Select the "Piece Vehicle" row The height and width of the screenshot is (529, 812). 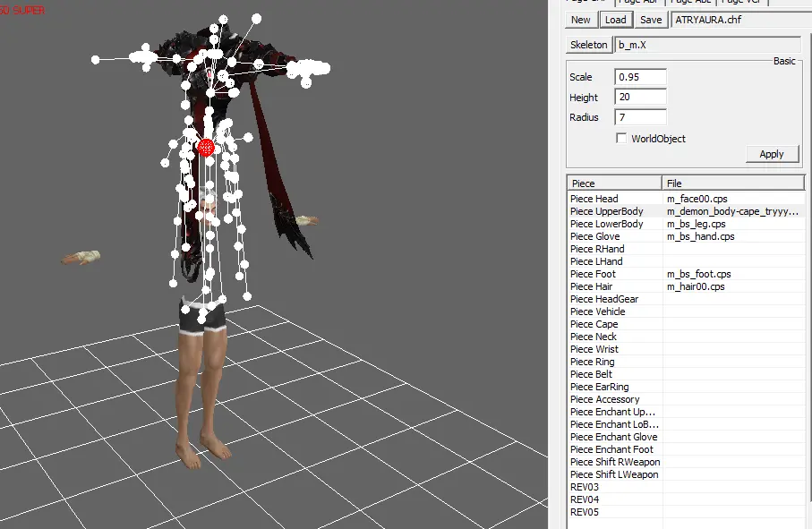click(x=686, y=311)
